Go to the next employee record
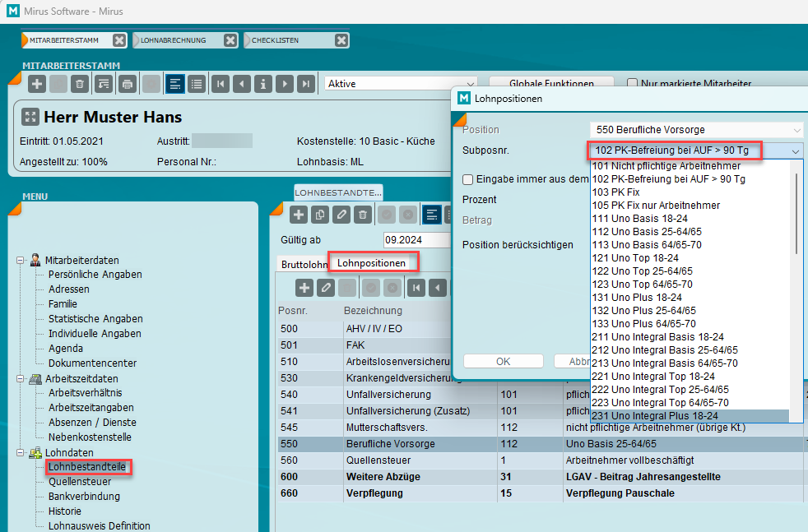The image size is (808, 532). pos(284,84)
